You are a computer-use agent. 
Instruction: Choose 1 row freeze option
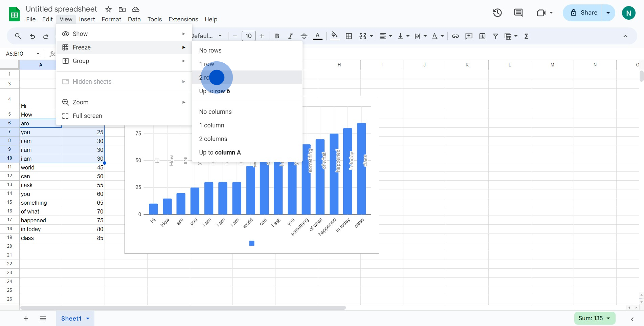247,64
